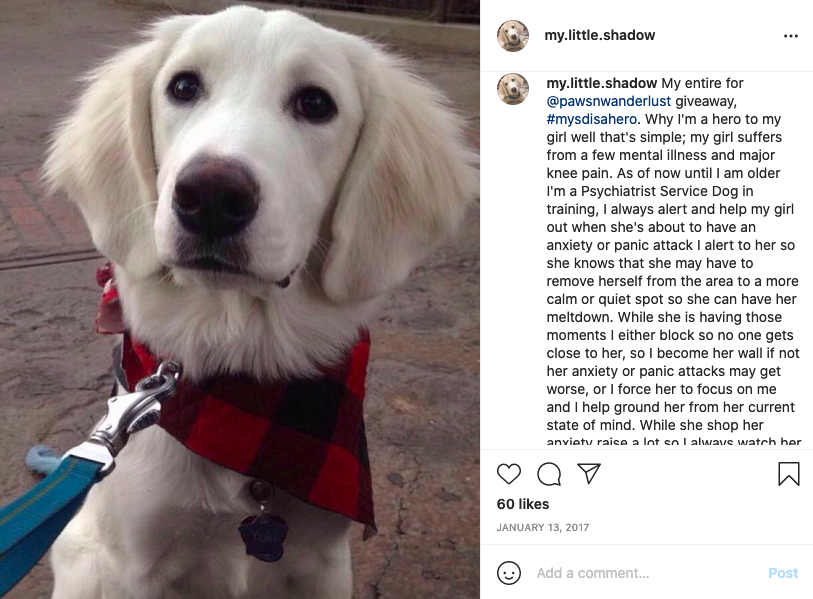Click the Post comment button
The height and width of the screenshot is (599, 813).
click(783, 573)
